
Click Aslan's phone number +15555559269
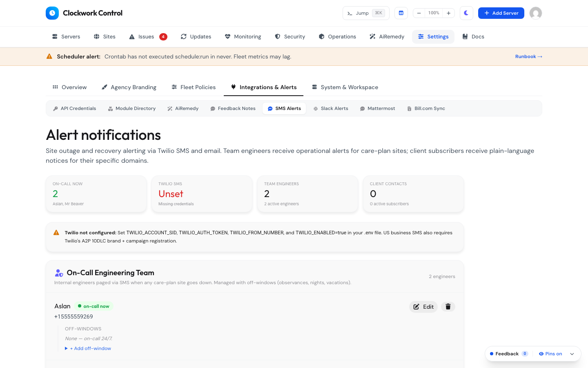73,316
